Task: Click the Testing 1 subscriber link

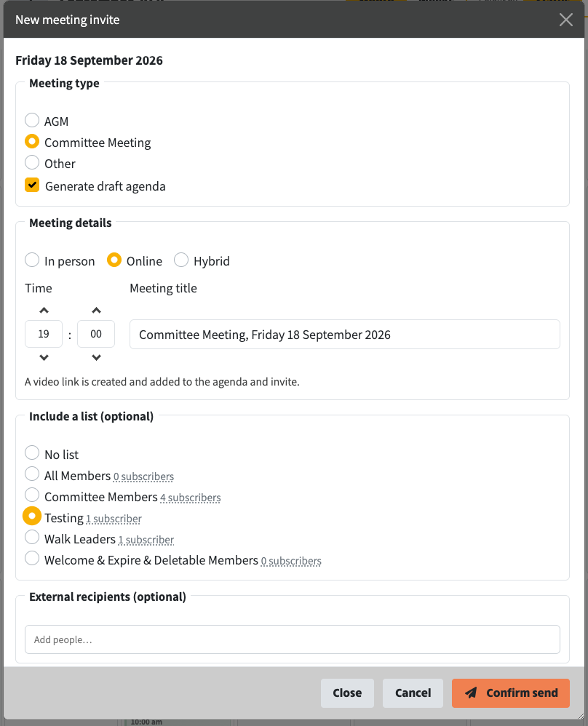Action: click(x=114, y=519)
